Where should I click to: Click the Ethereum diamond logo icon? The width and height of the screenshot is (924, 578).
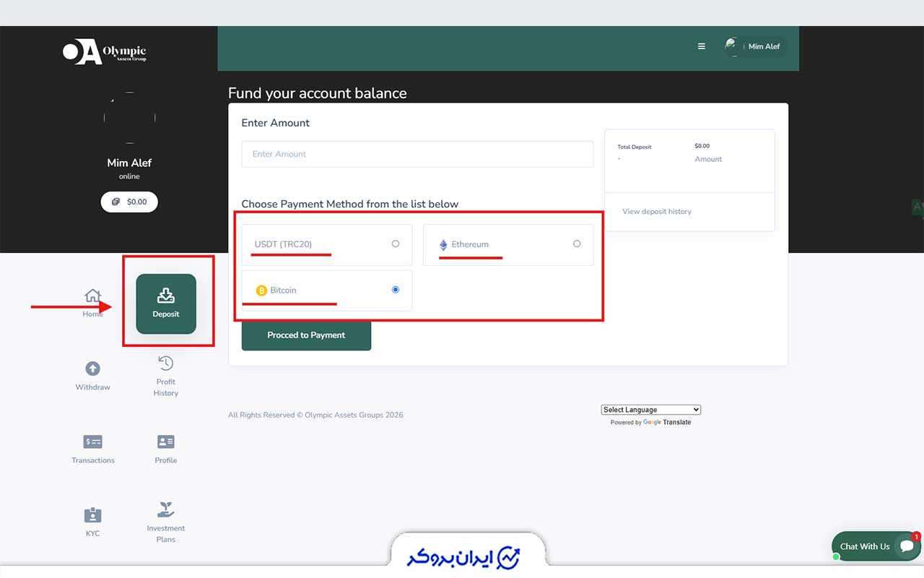[443, 245]
